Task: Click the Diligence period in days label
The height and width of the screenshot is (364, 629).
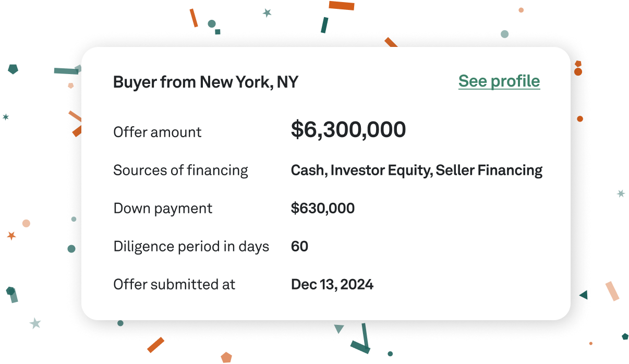Action: tap(191, 247)
